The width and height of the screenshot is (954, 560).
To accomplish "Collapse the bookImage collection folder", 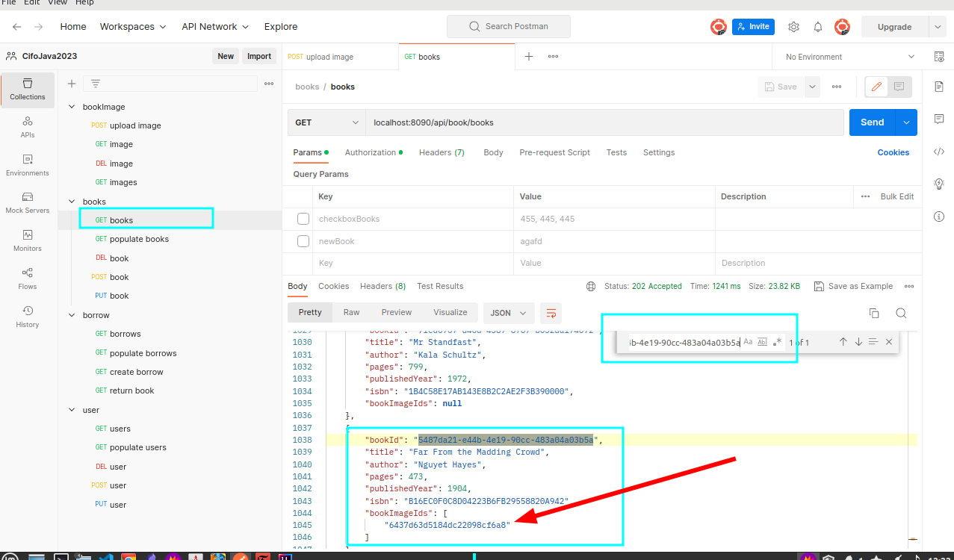I will tap(72, 107).
